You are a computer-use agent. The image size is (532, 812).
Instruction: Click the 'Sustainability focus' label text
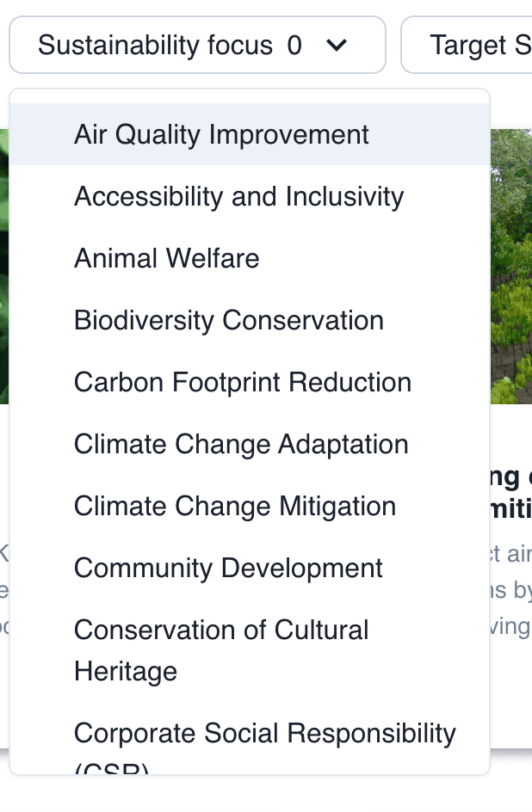pyautogui.click(x=155, y=45)
